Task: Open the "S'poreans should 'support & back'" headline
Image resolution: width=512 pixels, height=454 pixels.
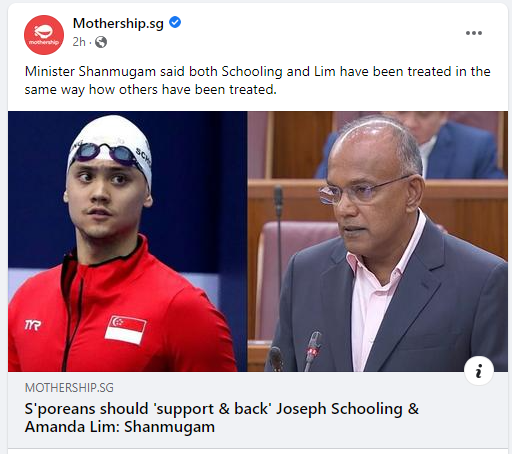Action: click(x=221, y=409)
